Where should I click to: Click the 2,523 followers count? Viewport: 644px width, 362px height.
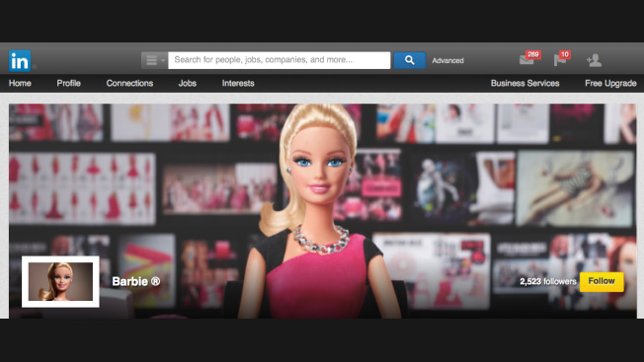pos(548,282)
